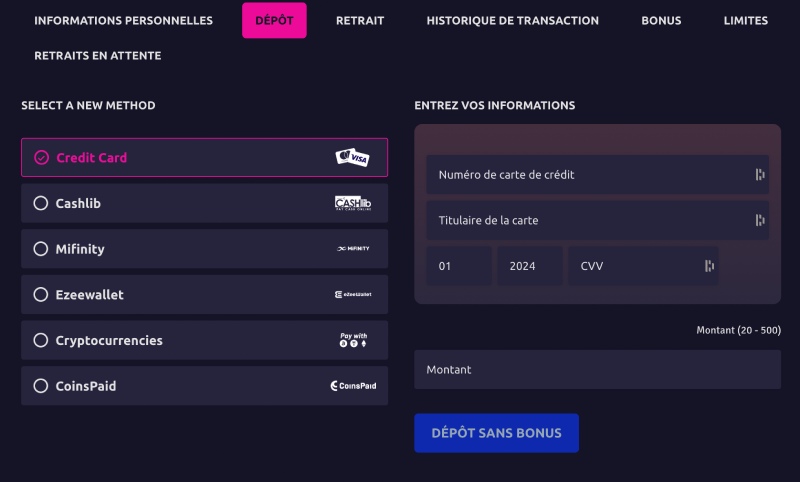The height and width of the screenshot is (482, 800).
Task: Click the Cashlib logo icon
Action: coord(353,203)
